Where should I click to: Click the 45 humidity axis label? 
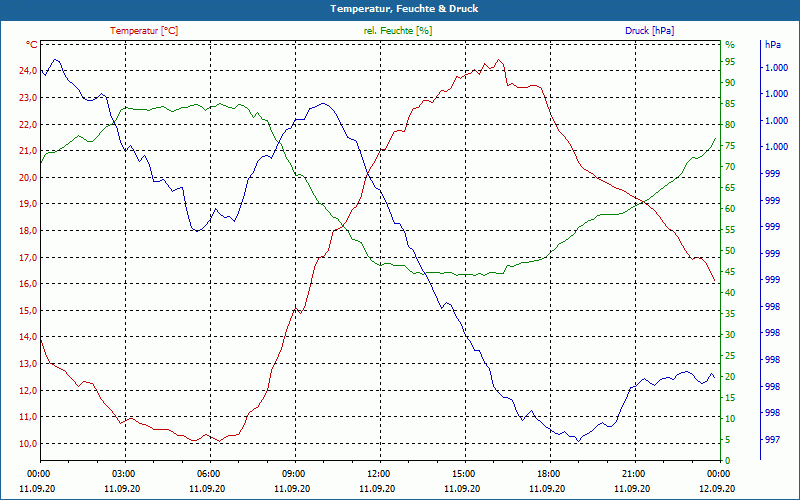pyautogui.click(x=730, y=272)
